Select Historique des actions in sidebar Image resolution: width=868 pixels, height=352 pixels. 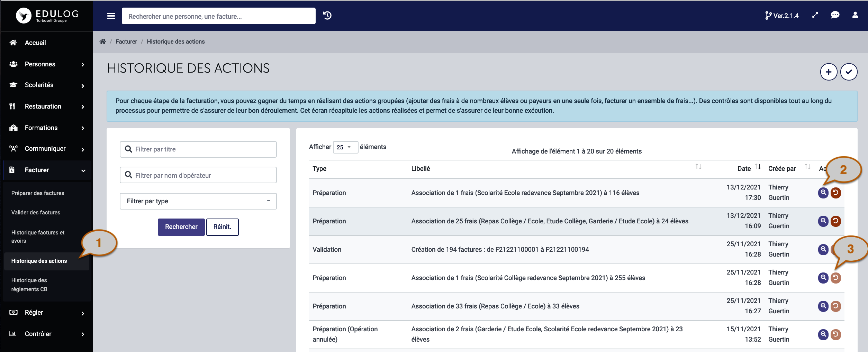(x=46, y=261)
